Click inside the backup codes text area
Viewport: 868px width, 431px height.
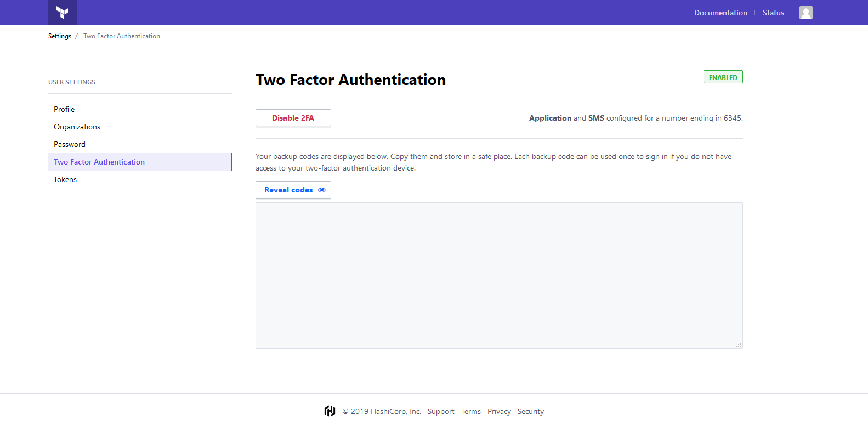(x=499, y=275)
